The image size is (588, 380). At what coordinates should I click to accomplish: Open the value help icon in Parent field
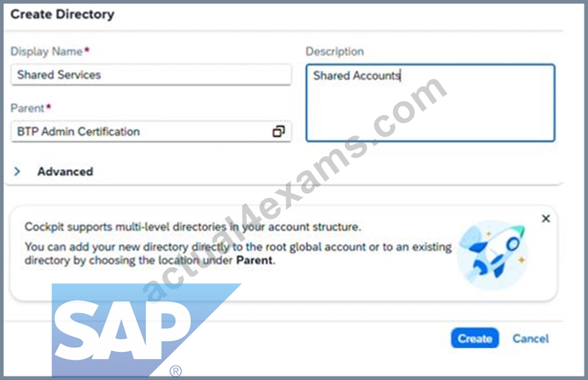pos(278,132)
